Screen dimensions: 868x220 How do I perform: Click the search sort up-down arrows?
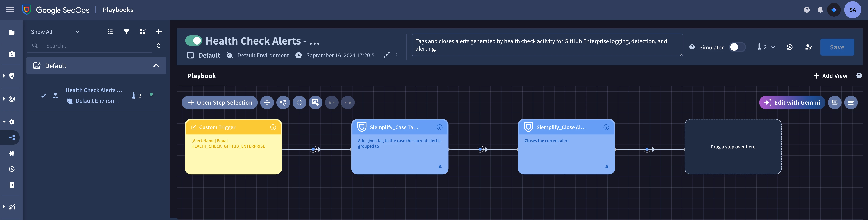[159, 46]
